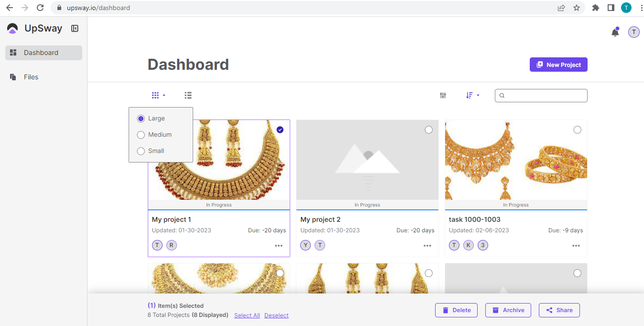The height and width of the screenshot is (326, 644).
Task: Go to Dashboard in the sidebar
Action: [41, 53]
